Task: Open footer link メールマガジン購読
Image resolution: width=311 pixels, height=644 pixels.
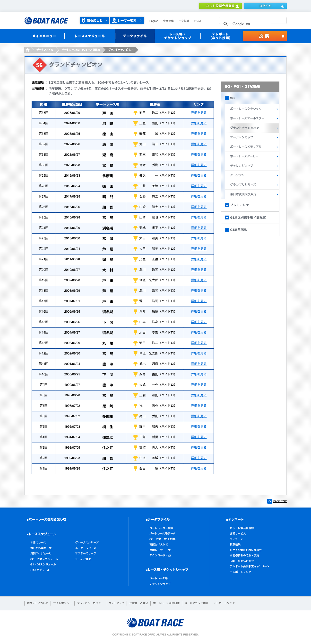Action: [x=196, y=603]
